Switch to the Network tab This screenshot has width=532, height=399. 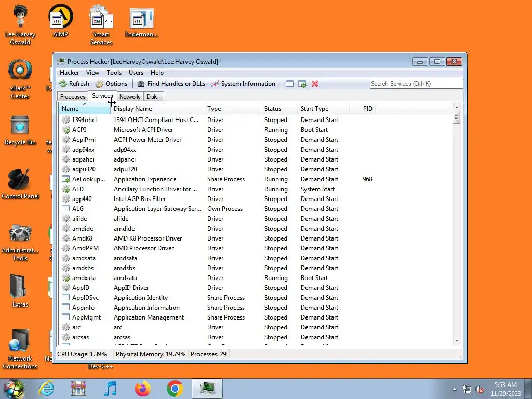tap(129, 97)
